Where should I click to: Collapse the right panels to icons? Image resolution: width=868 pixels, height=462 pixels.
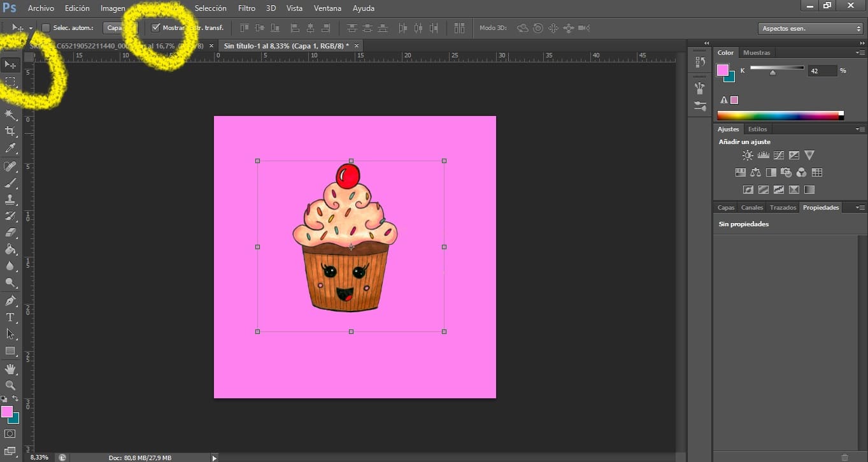coord(861,43)
